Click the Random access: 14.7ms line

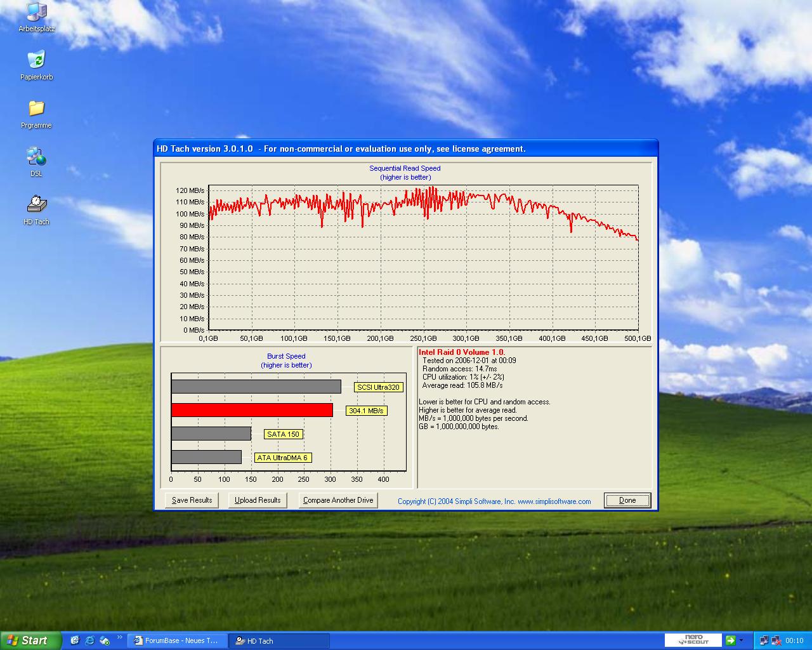[460, 369]
